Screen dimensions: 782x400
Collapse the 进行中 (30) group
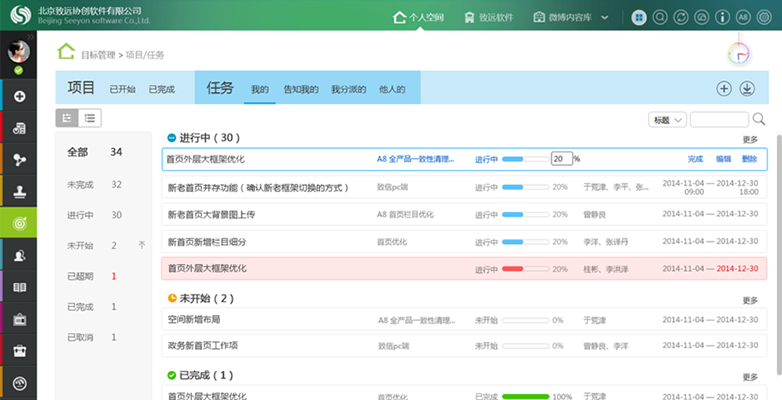click(171, 138)
